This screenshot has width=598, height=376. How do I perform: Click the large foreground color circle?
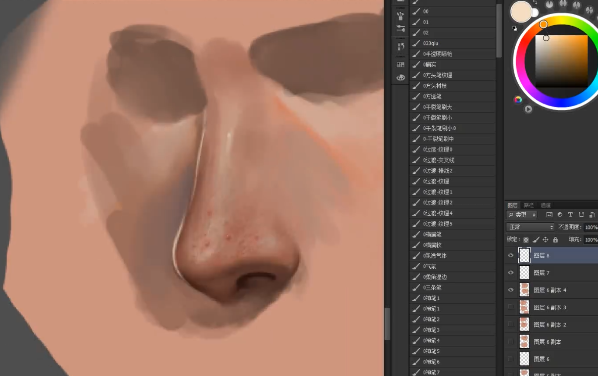pos(521,11)
